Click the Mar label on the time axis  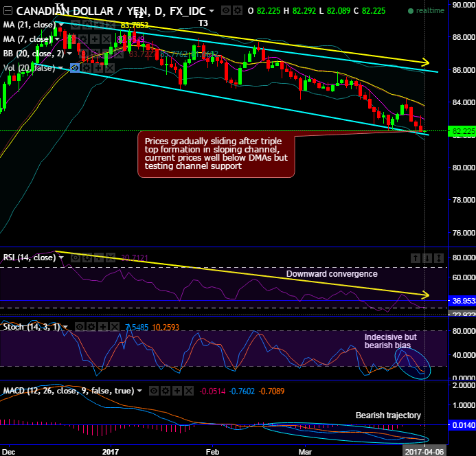click(x=305, y=452)
